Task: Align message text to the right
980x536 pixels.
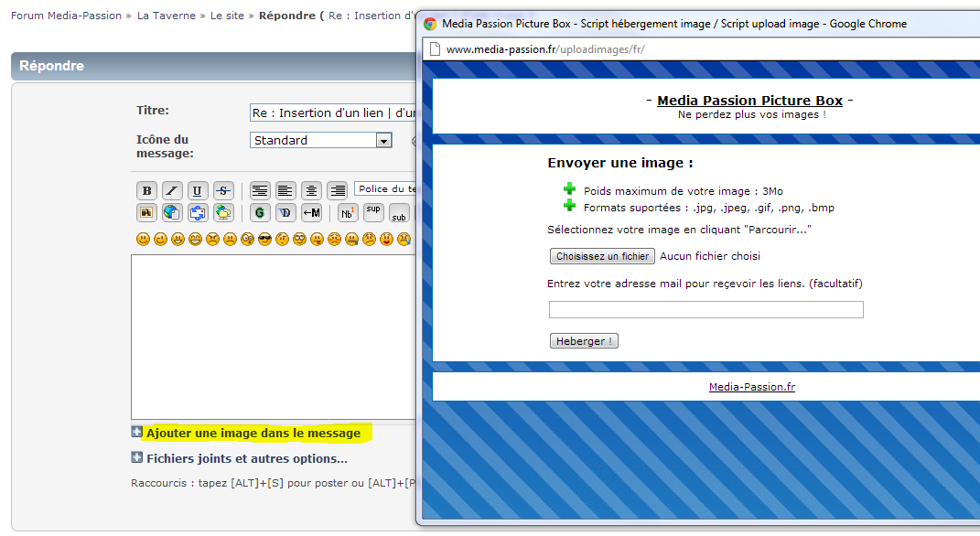Action: (x=337, y=190)
